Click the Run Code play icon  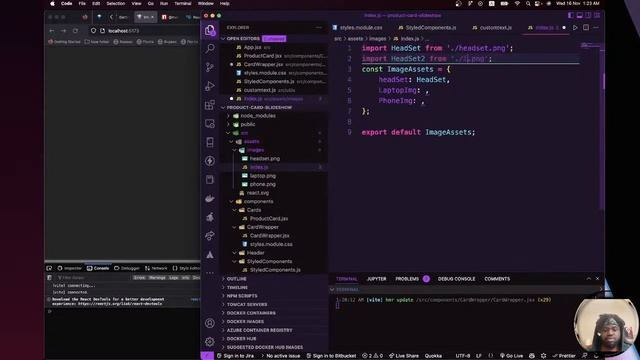click(x=575, y=28)
